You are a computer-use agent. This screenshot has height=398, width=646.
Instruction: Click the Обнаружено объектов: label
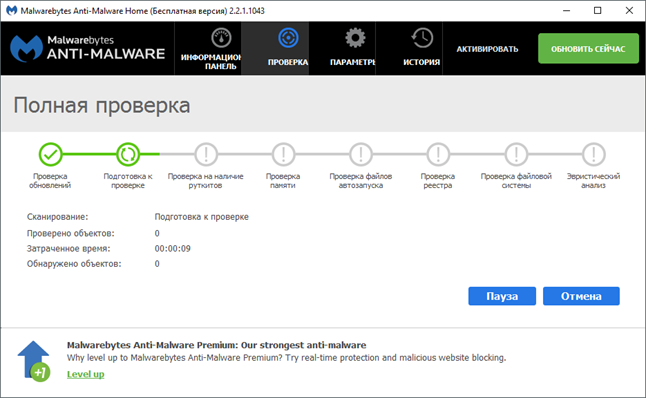tap(74, 264)
